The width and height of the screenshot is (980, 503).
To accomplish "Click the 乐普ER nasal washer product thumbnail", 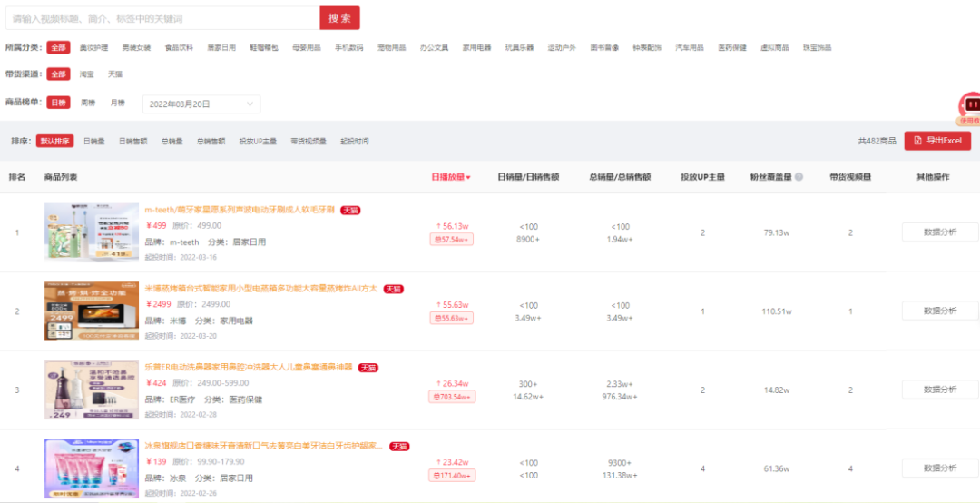I will [92, 390].
